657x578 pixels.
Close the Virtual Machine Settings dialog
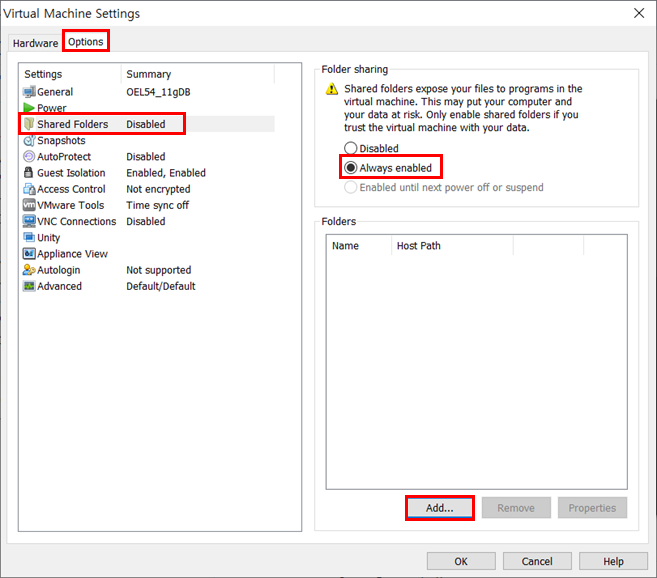pos(639,13)
